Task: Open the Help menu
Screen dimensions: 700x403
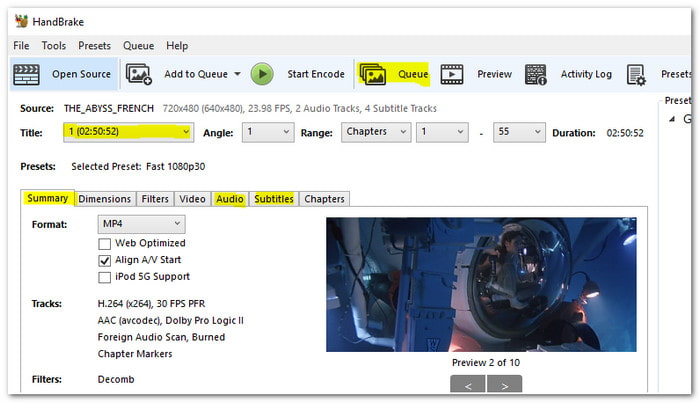Action: pyautogui.click(x=177, y=46)
